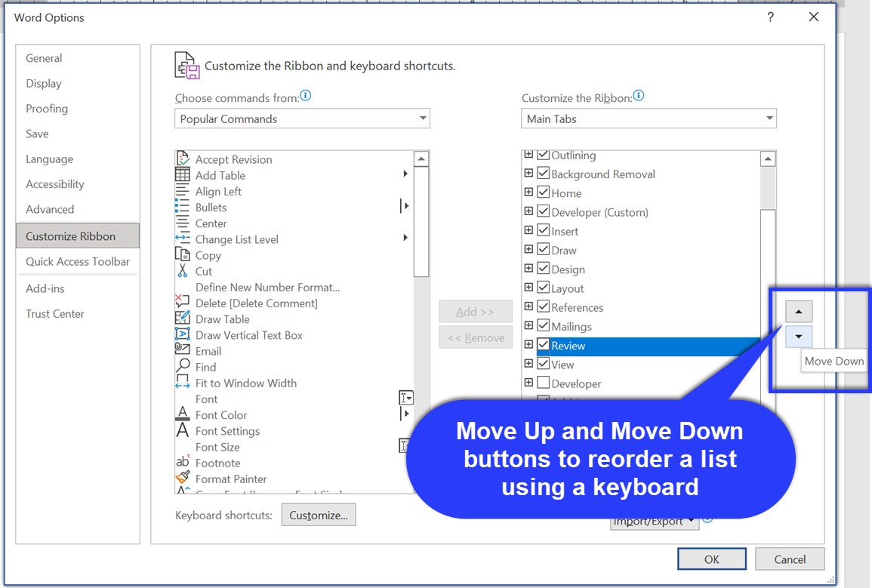Select the Copy command icon
The height and width of the screenshot is (588, 872).
point(183,255)
